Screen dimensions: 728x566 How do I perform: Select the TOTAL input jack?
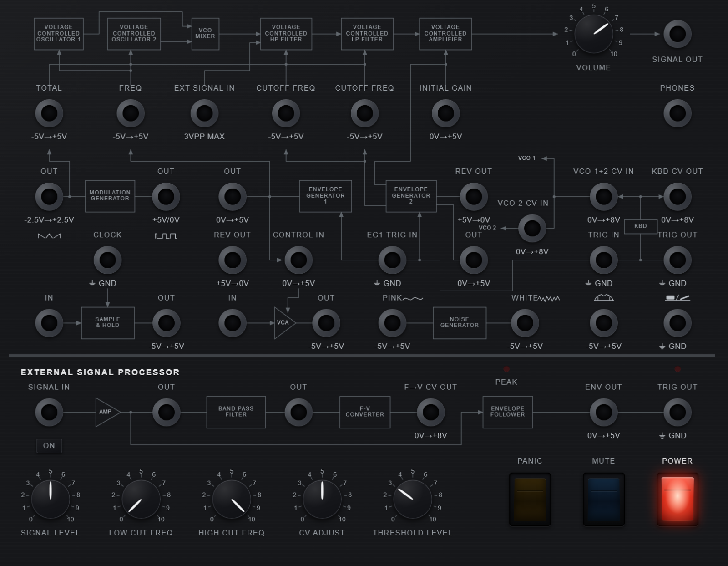[49, 113]
